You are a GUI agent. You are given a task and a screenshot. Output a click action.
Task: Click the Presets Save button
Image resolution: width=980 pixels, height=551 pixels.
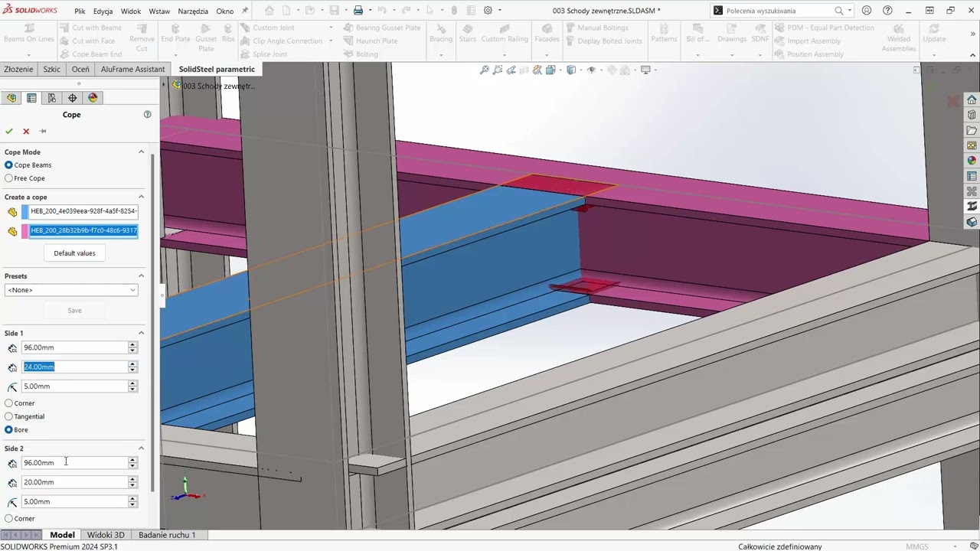tap(74, 311)
